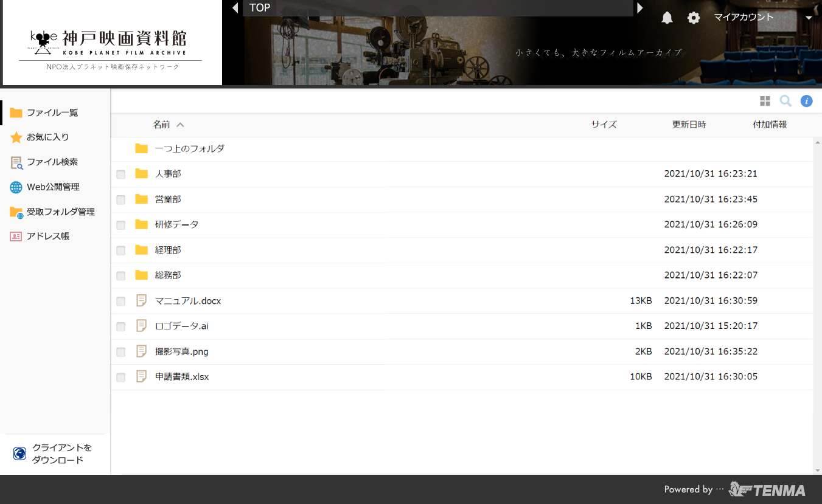Click the 更新日時 column header
Viewport: 822px width, 504px height.
coord(689,125)
